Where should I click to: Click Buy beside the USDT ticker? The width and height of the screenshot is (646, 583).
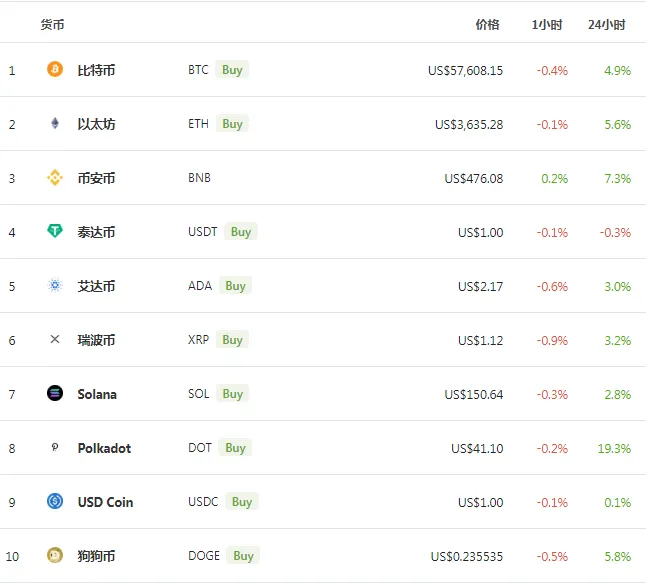click(241, 232)
